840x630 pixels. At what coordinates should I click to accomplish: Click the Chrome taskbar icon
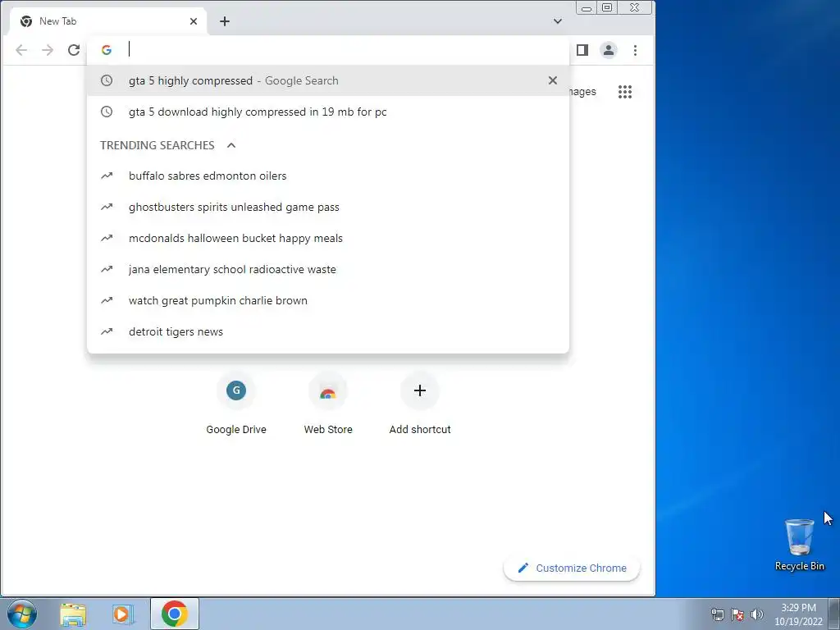click(174, 614)
